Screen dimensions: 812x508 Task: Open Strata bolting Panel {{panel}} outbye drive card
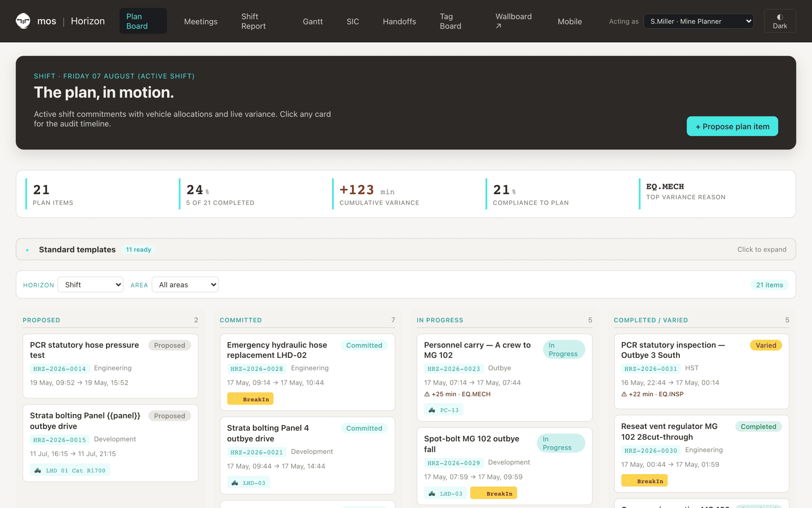point(110,443)
